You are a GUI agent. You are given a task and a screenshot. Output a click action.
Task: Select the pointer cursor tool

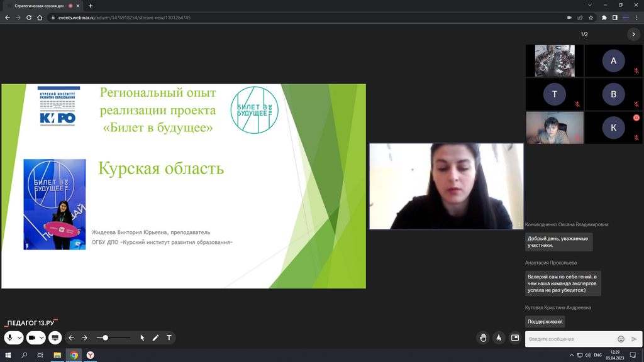pos(142,337)
